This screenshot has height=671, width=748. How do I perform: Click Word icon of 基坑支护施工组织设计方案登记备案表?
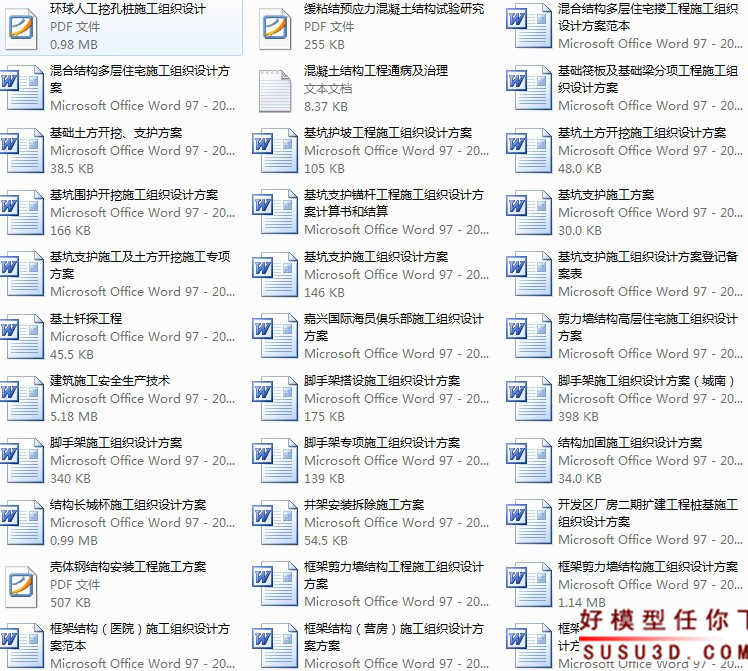coord(529,274)
